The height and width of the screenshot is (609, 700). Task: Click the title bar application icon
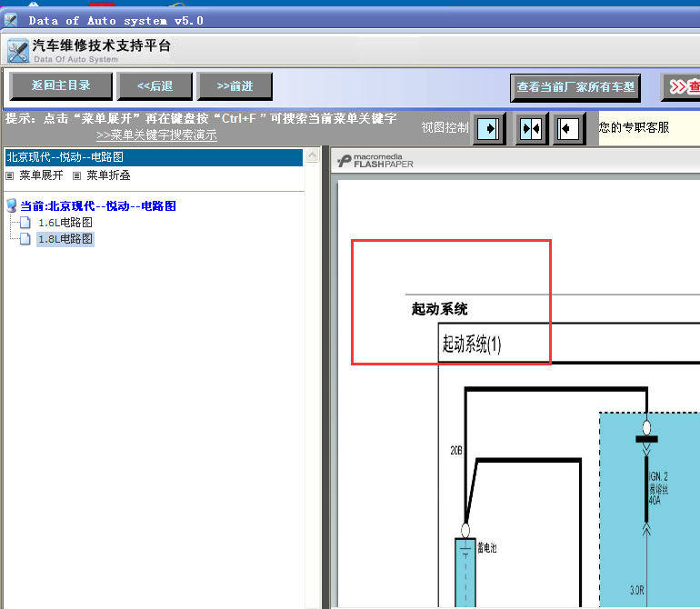(x=11, y=21)
